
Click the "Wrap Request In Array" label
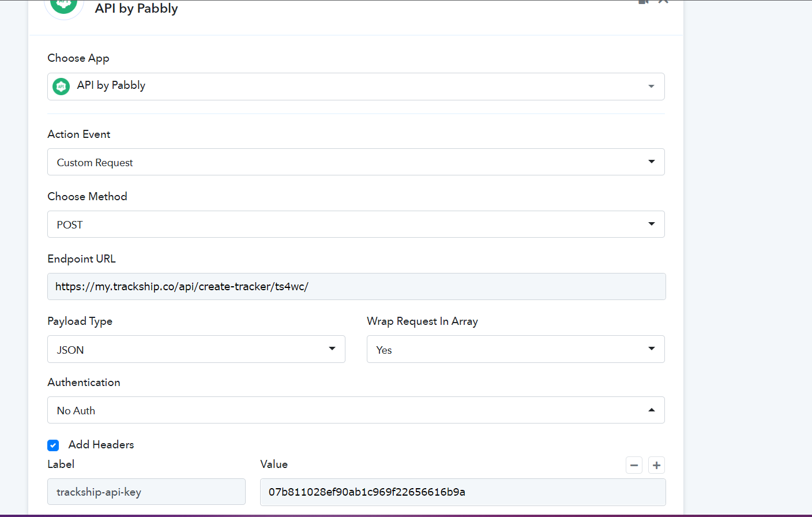click(x=422, y=321)
